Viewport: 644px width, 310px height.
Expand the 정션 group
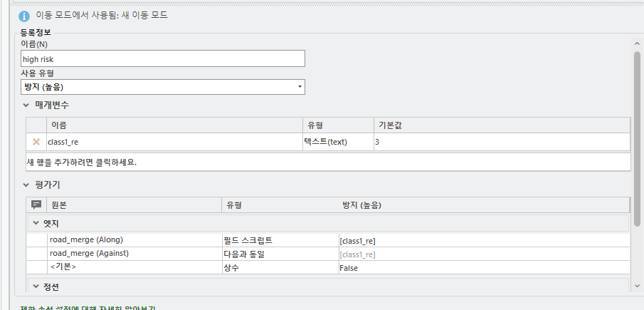tap(36, 286)
